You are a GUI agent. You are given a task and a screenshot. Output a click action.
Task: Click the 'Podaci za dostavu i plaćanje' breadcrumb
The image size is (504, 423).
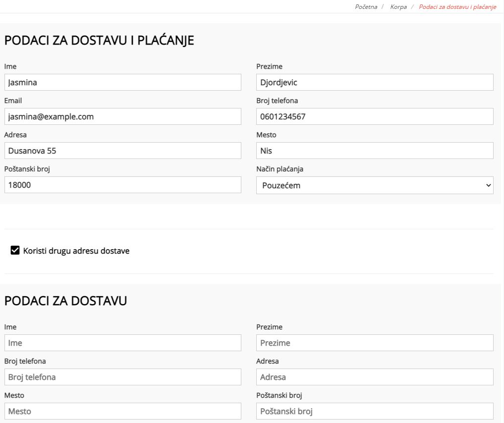[x=457, y=6]
